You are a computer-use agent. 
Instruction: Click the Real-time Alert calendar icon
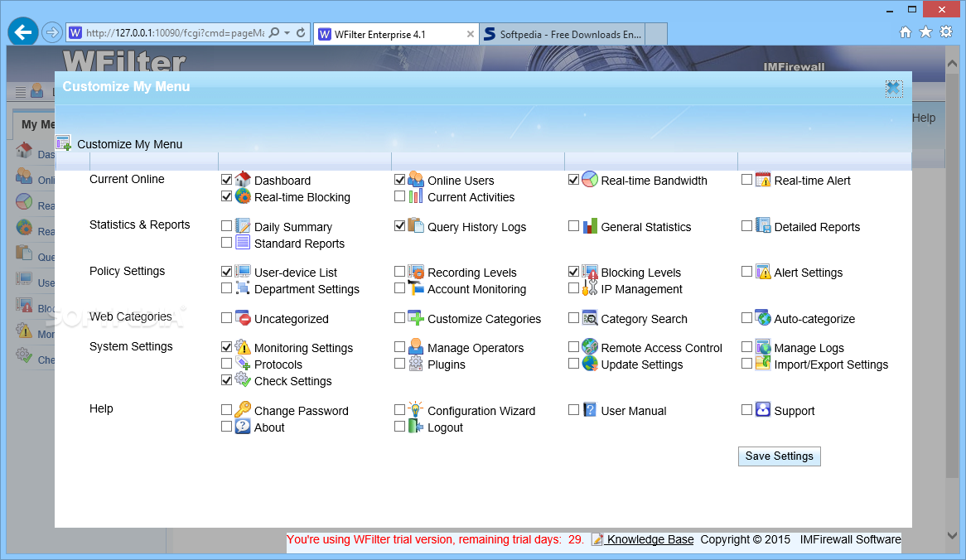point(763,179)
